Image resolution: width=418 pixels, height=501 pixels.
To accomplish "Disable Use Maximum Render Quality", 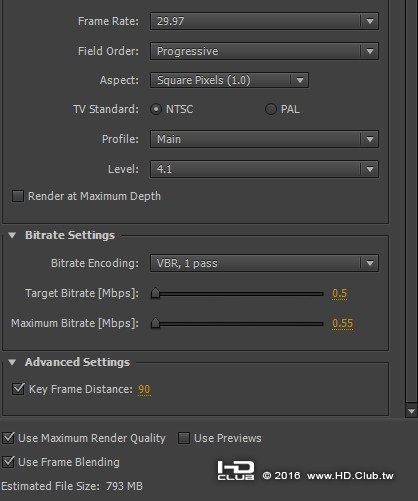I will [x=8, y=438].
